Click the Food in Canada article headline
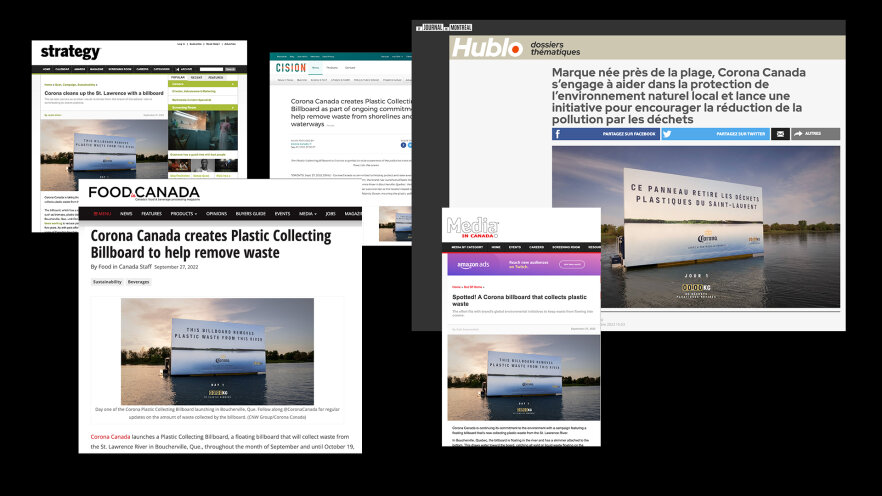 coord(211,244)
